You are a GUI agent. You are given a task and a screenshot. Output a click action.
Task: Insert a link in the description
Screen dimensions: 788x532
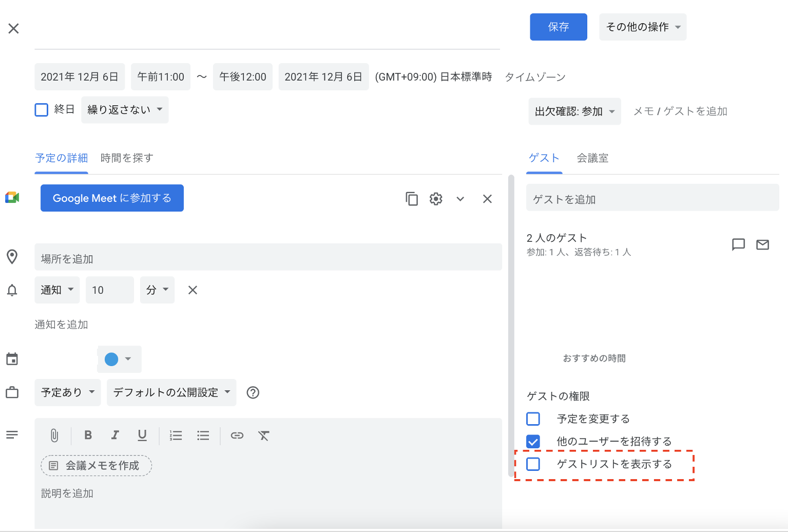tap(237, 435)
